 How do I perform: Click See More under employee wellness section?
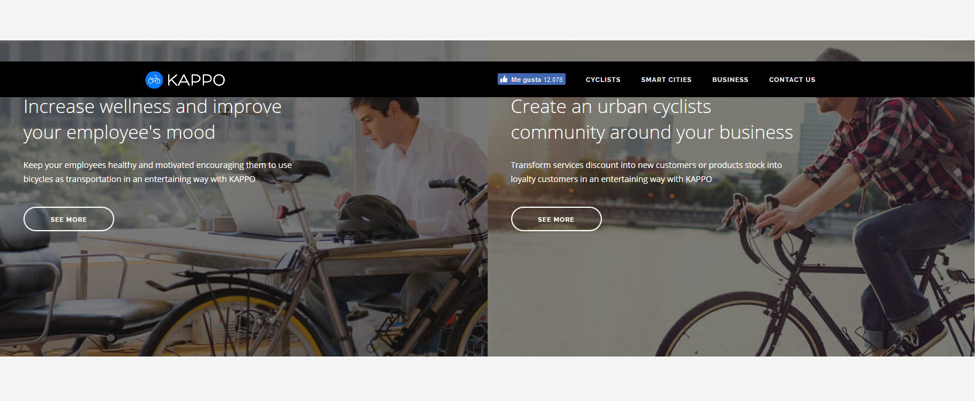(69, 219)
